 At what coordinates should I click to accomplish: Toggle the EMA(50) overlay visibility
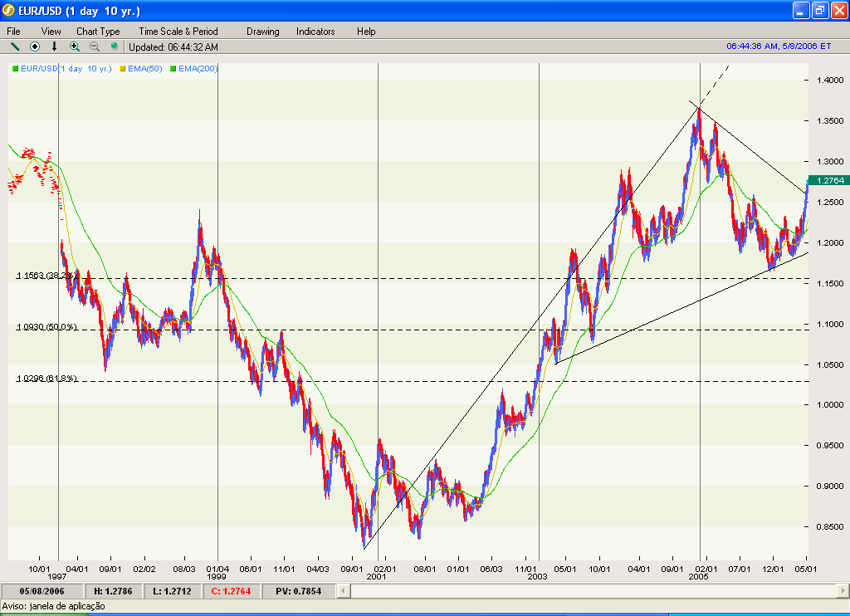coord(143,69)
